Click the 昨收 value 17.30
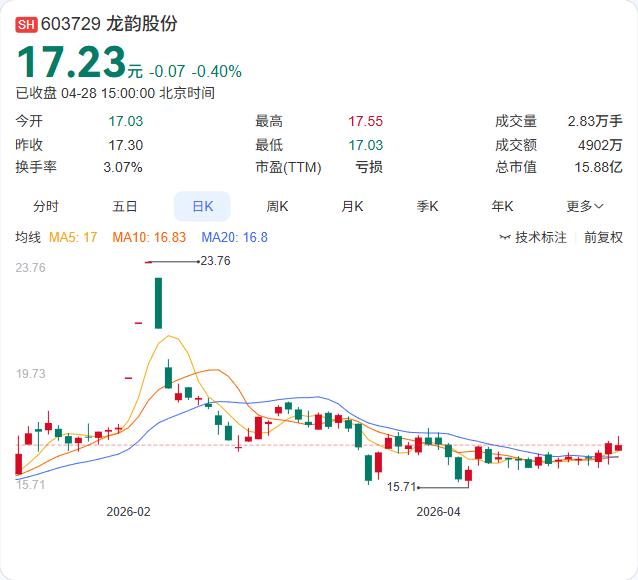The height and width of the screenshot is (580, 638). coord(126,145)
